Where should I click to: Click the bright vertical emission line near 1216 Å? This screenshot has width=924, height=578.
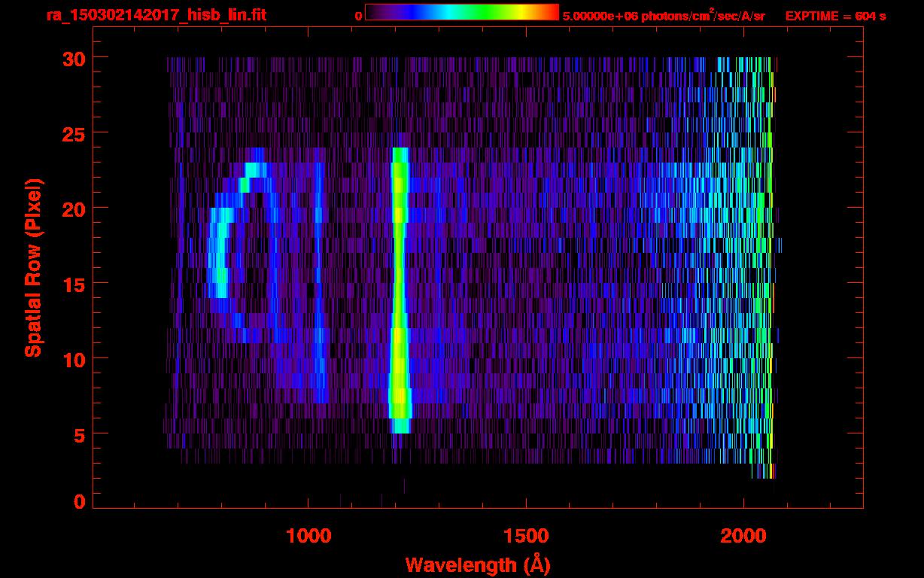pyautogui.click(x=400, y=291)
